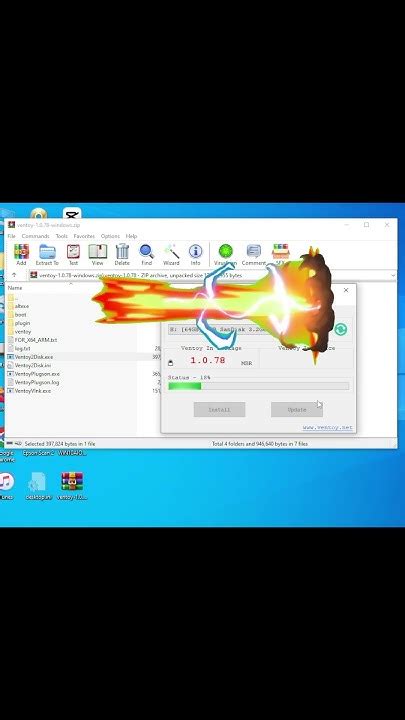
Task: Select the VentoyVlnk.exe file
Action: [29, 391]
